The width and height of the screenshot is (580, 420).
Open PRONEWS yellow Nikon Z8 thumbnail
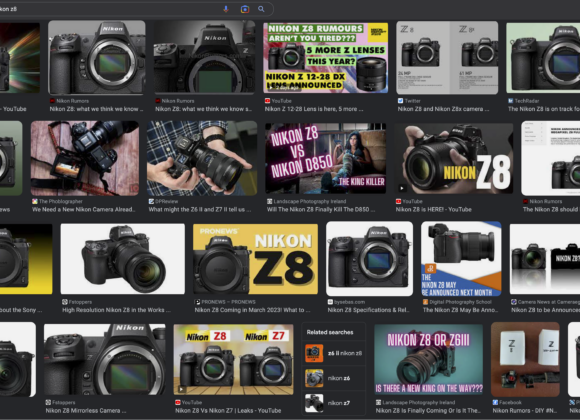pos(255,259)
